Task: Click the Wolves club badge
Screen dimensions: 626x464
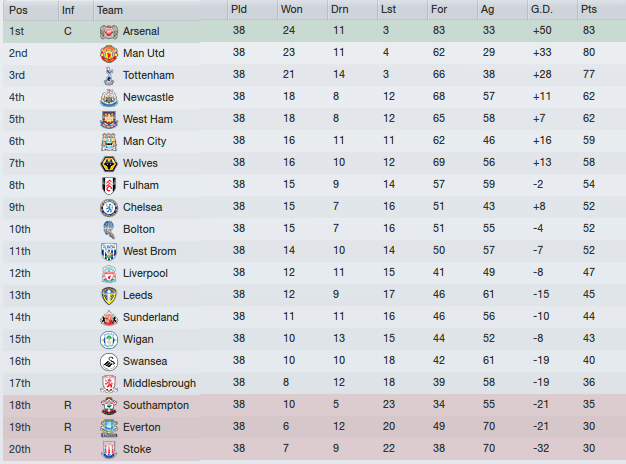Action: pyautogui.click(x=108, y=163)
